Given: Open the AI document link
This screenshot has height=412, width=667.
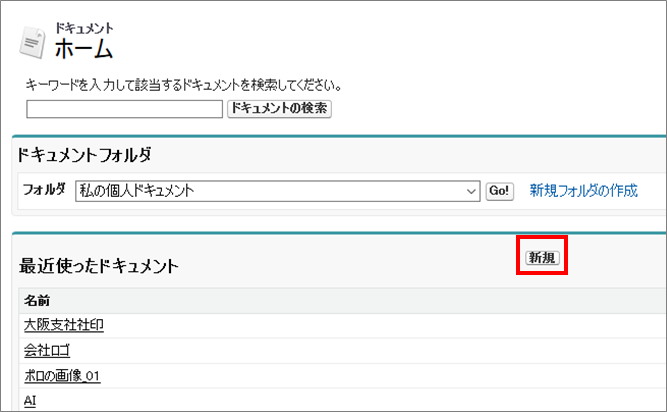Looking at the screenshot, I should (30, 400).
